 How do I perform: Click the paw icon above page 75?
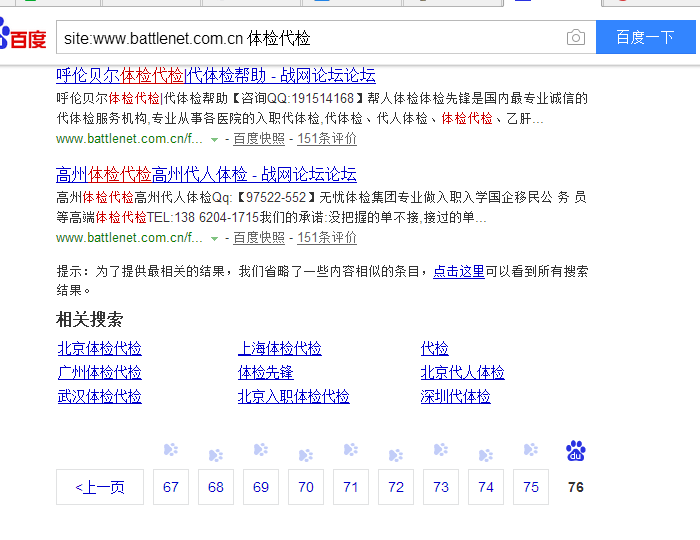531,449
